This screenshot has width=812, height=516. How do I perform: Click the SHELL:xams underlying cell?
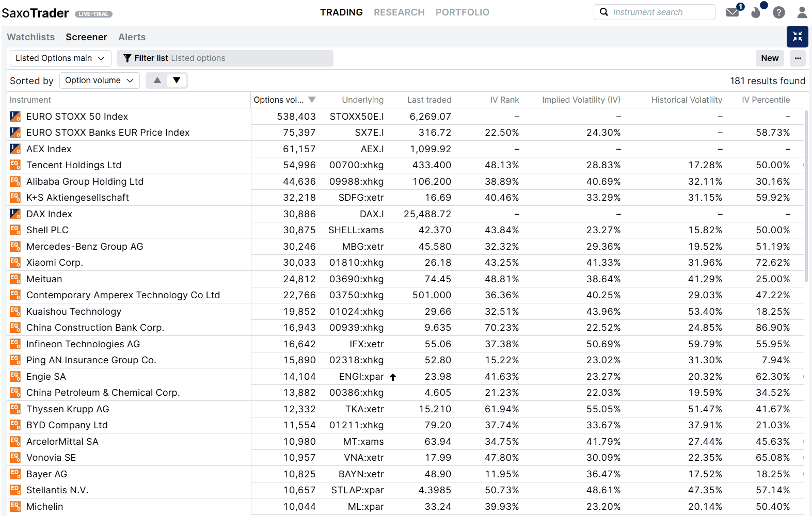(x=356, y=230)
